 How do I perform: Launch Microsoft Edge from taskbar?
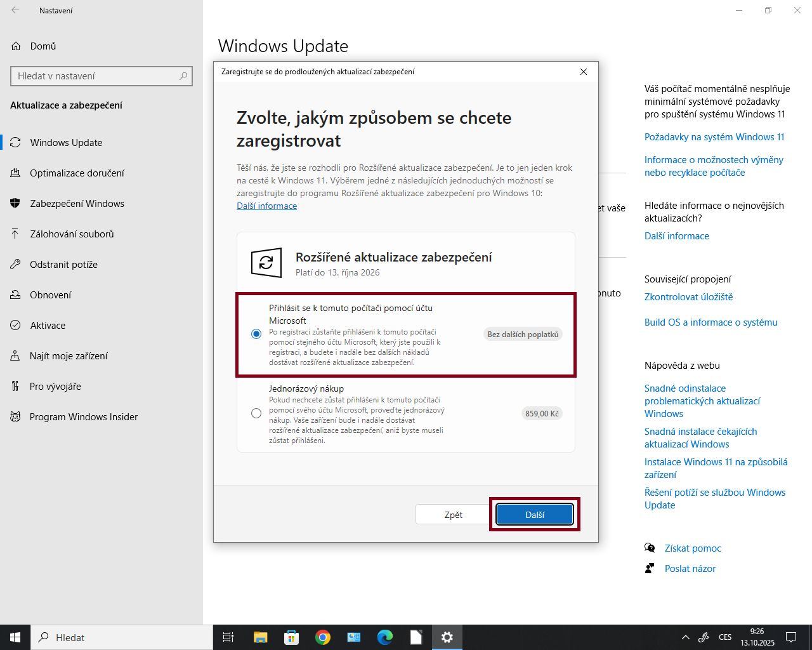pyautogui.click(x=385, y=637)
